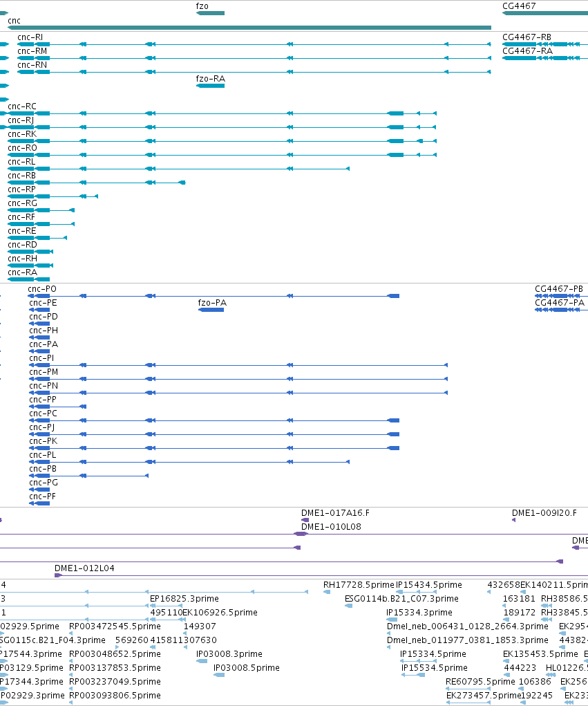Select protein cnc-PP label
The height and width of the screenshot is (706, 588).
pyautogui.click(x=43, y=400)
